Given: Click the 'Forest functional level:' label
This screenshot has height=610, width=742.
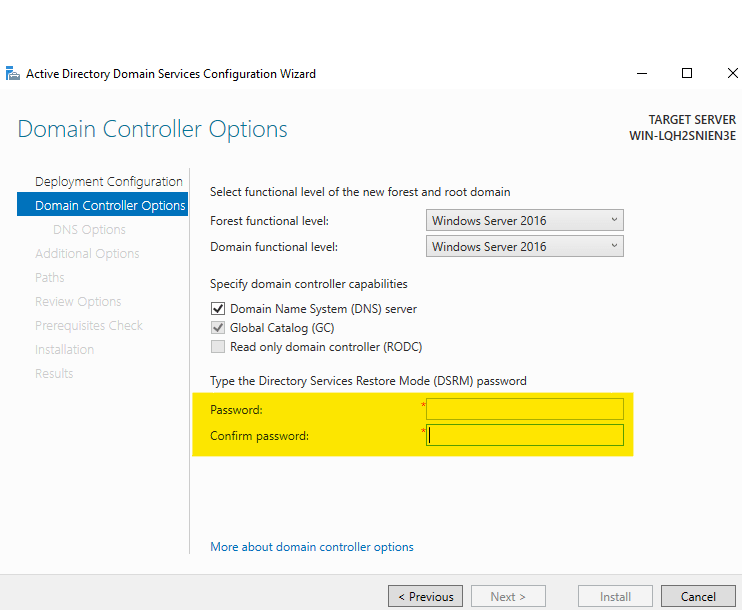Looking at the screenshot, I should click(x=269, y=221).
